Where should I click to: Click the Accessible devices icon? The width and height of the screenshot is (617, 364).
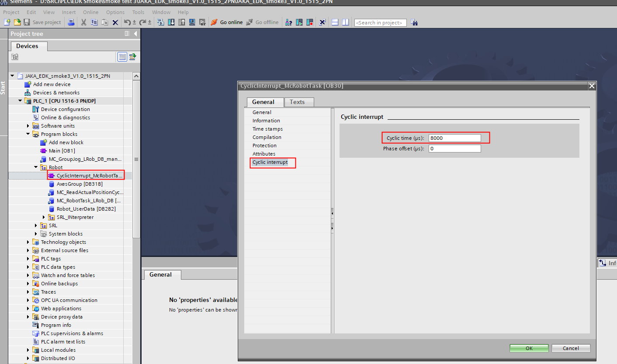[x=288, y=22]
